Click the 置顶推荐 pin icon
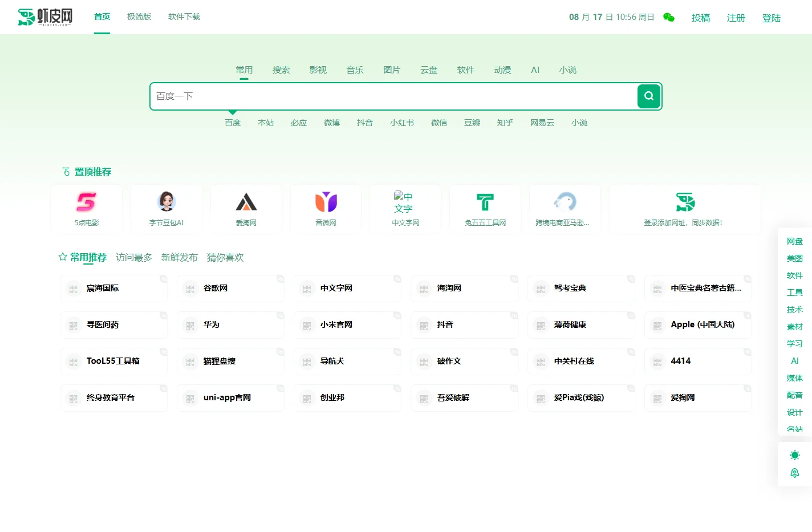Viewport: 812px width, 532px height. 66,172
